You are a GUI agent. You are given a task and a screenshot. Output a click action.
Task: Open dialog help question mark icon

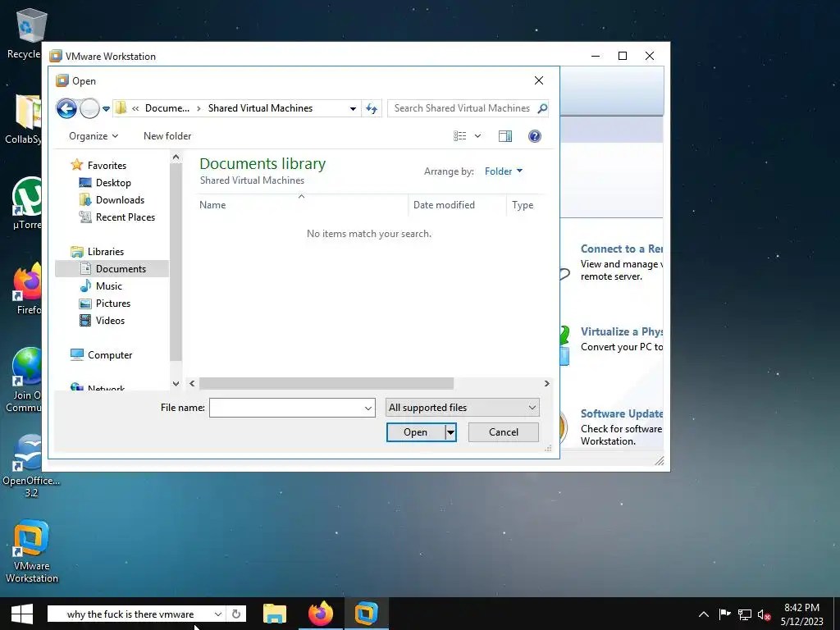[535, 136]
